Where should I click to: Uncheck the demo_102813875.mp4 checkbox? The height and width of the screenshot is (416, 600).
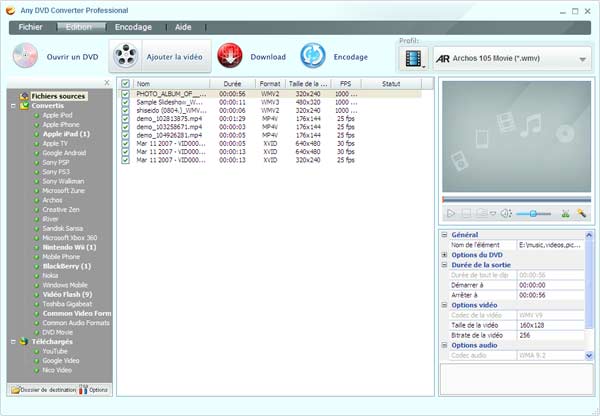[x=125, y=119]
